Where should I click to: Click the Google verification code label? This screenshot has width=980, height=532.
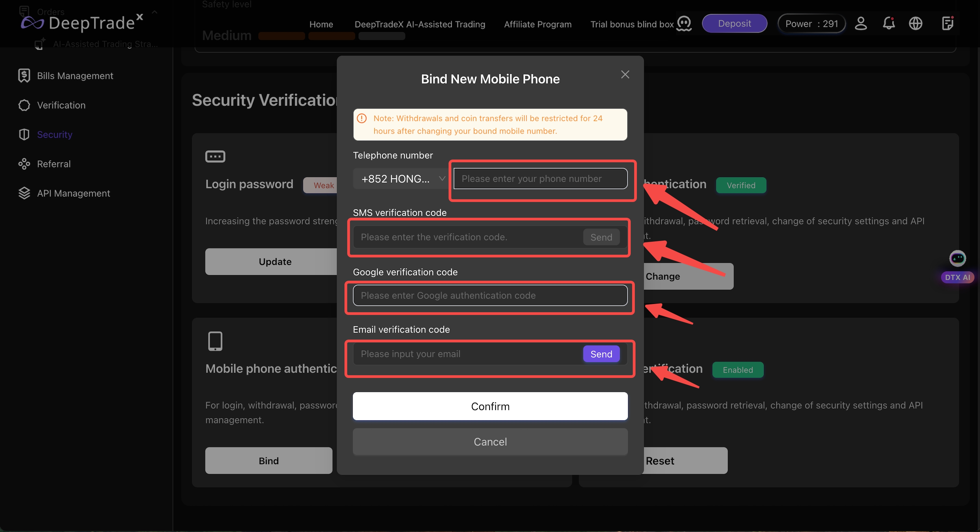coord(405,272)
